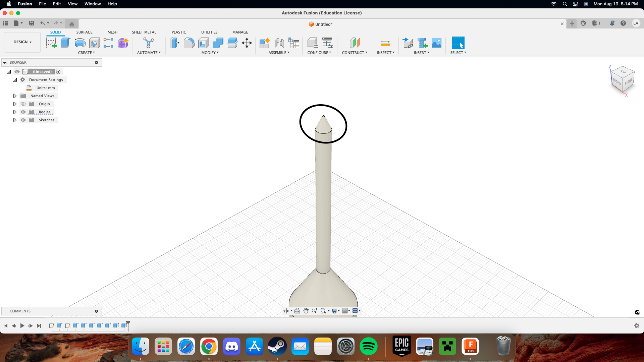Expand the Sketches folder
The image size is (644, 362).
click(x=15, y=120)
